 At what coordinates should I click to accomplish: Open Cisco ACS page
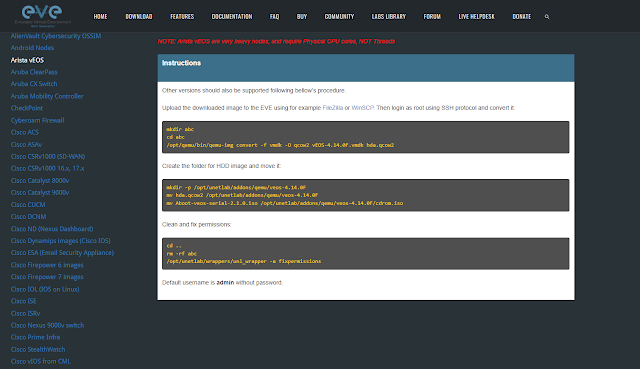click(x=25, y=132)
